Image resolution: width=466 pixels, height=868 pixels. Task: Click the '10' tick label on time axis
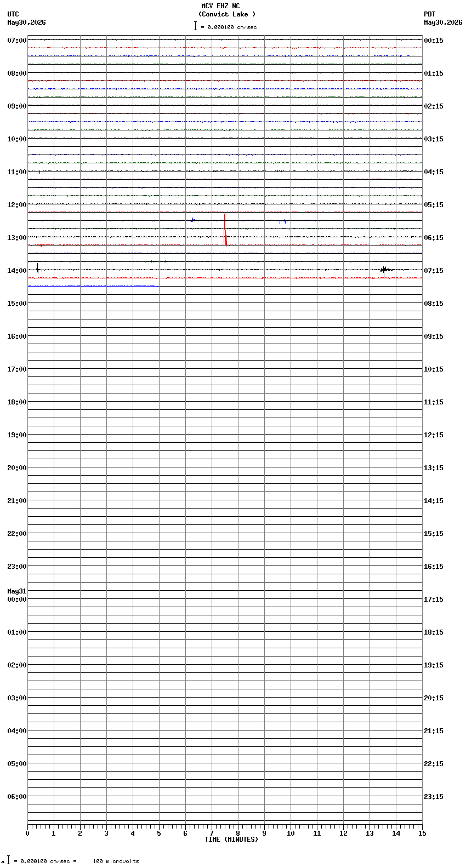point(291,833)
